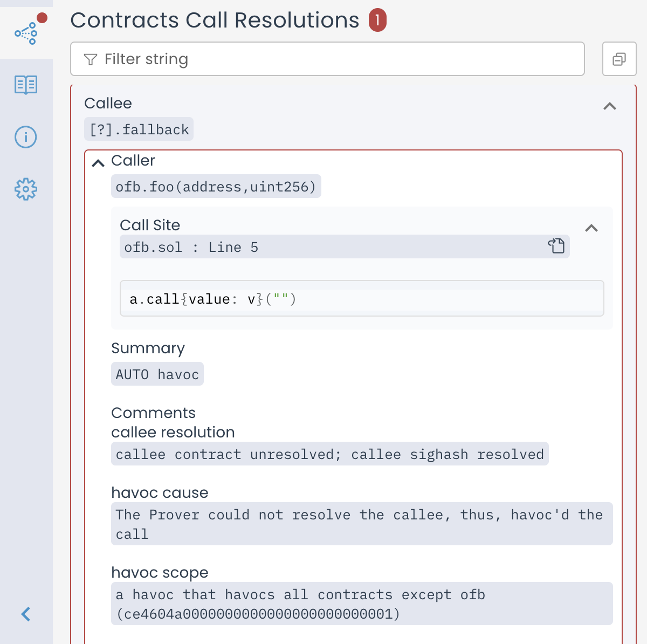This screenshot has width=647, height=644.
Task: Collapse the Caller section chevron
Action: [x=98, y=163]
